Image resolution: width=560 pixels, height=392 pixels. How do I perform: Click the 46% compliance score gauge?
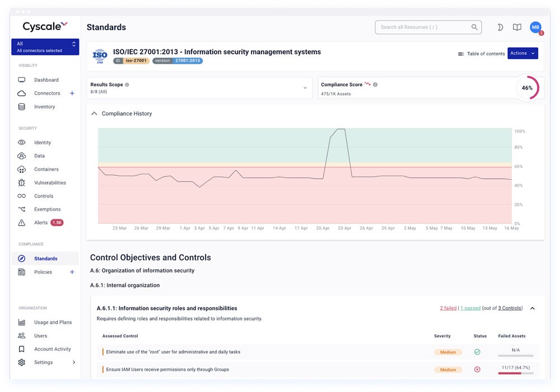click(526, 88)
